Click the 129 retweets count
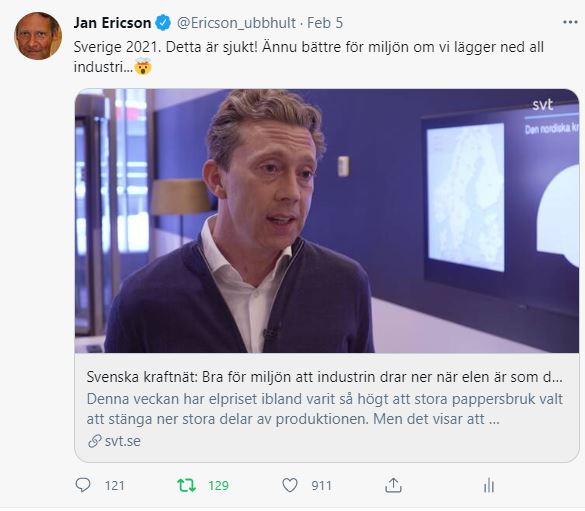This screenshot has height=511, width=585. tap(218, 486)
